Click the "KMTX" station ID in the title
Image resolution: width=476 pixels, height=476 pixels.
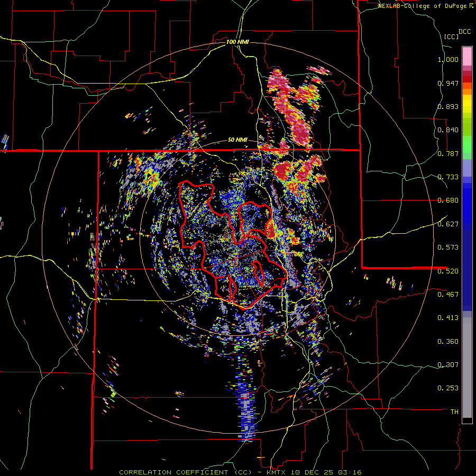coord(276,472)
